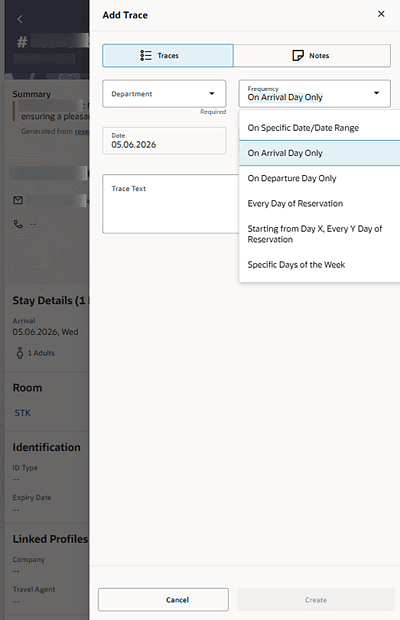Click the hash symbol beside reservation number
This screenshot has height=620, width=400.
(22, 42)
